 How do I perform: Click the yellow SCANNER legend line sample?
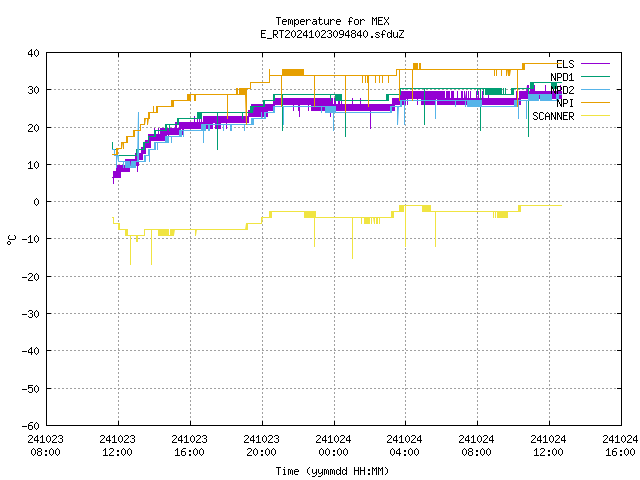pyautogui.click(x=595, y=116)
